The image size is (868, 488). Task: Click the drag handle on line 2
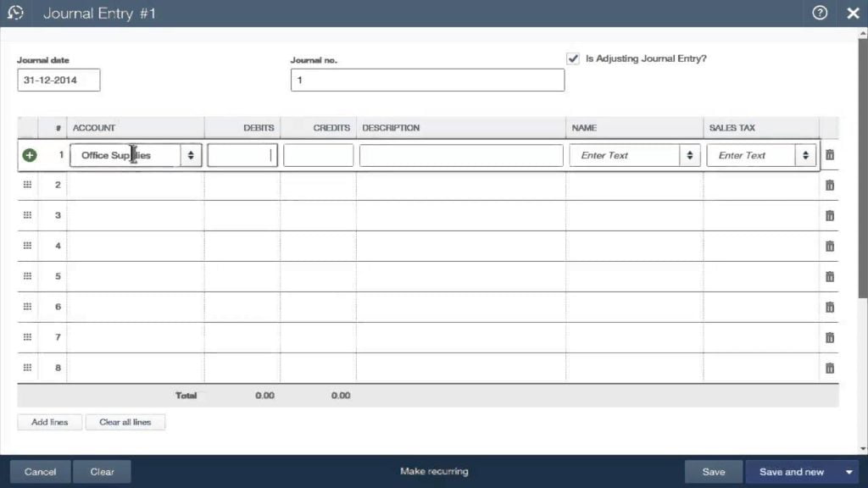point(28,185)
